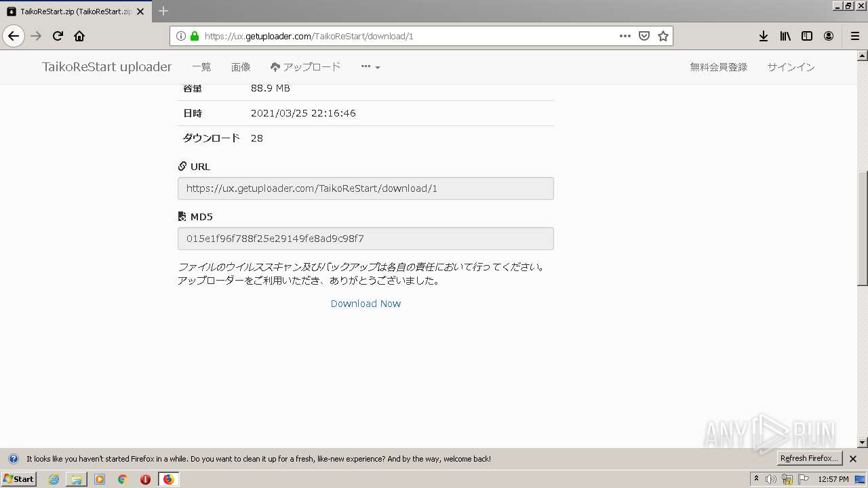868x488 pixels.
Task: Open the 一覧 list menu item
Action: click(201, 67)
